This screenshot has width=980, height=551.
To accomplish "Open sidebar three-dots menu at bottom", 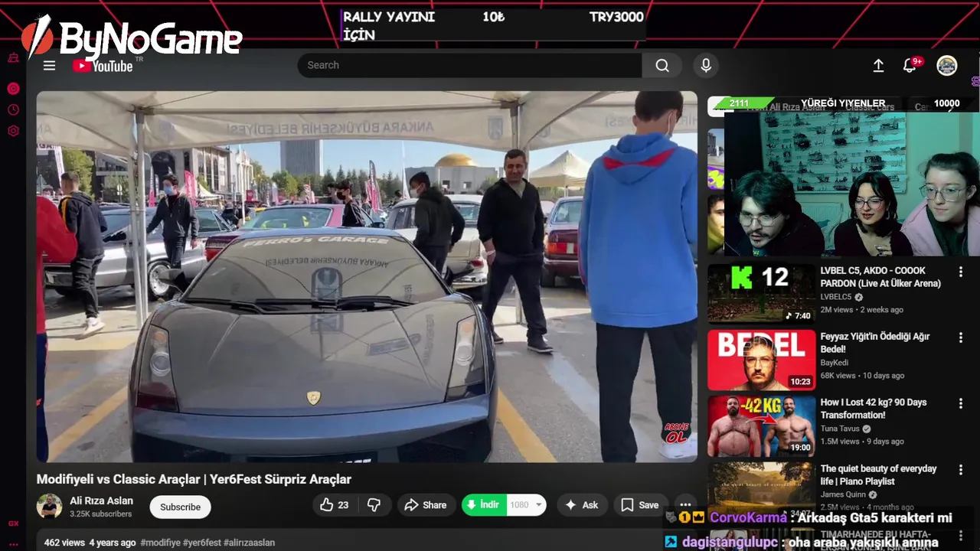I will pos(13,545).
